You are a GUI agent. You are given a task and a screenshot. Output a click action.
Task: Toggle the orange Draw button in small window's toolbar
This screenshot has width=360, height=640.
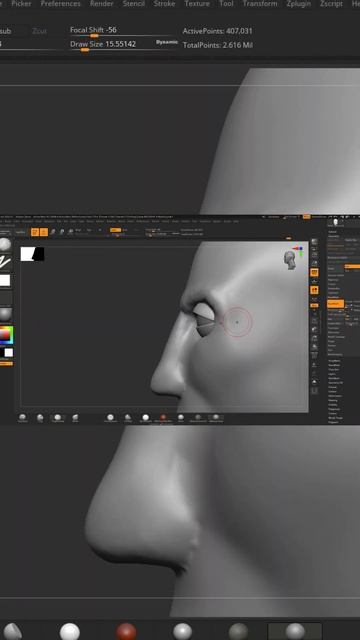(44, 232)
